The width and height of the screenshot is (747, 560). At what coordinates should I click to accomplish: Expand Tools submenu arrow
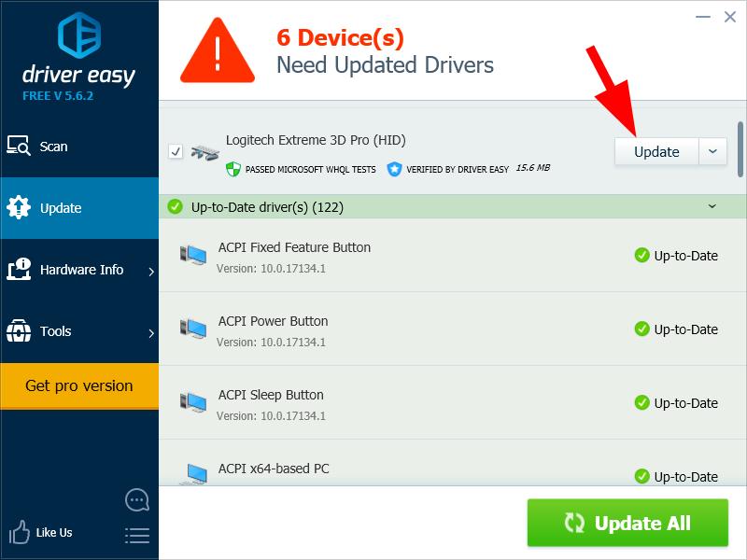[151, 333]
